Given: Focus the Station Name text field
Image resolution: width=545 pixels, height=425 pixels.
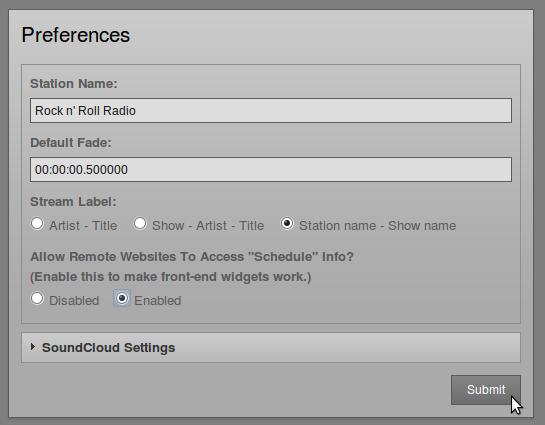Looking at the screenshot, I should (x=271, y=111).
